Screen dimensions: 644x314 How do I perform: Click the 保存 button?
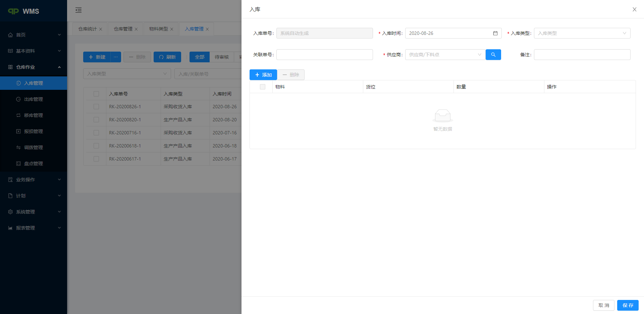point(628,305)
